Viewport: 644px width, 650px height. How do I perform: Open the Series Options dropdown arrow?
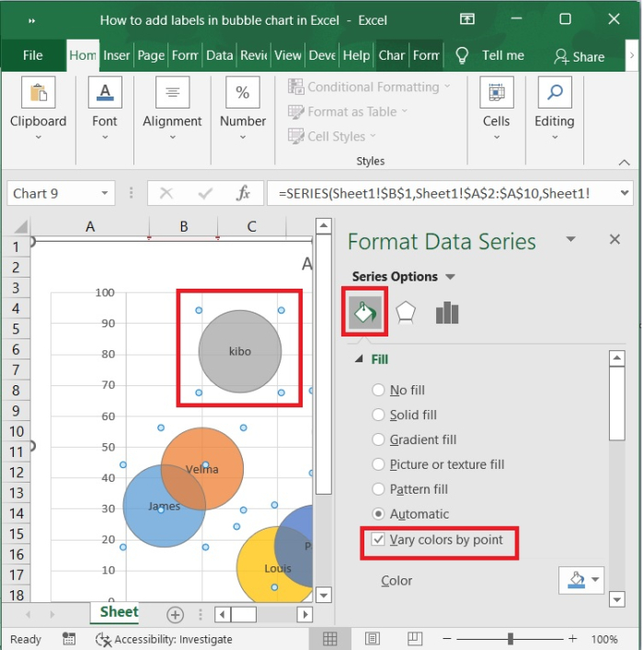tap(450, 277)
